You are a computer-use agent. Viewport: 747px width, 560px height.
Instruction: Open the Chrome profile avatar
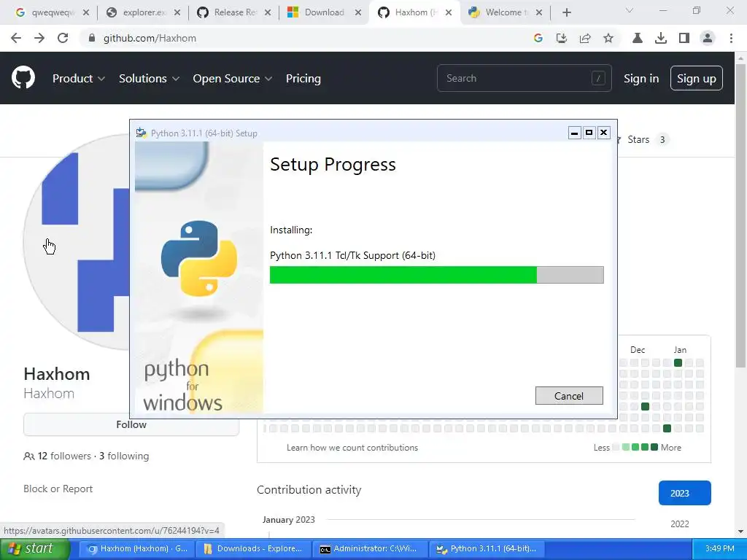click(x=708, y=38)
